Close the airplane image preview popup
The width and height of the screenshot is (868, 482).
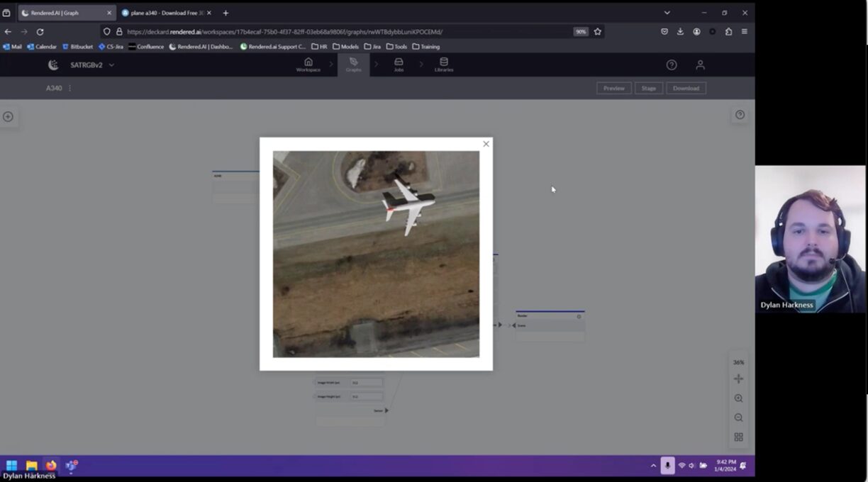click(486, 144)
